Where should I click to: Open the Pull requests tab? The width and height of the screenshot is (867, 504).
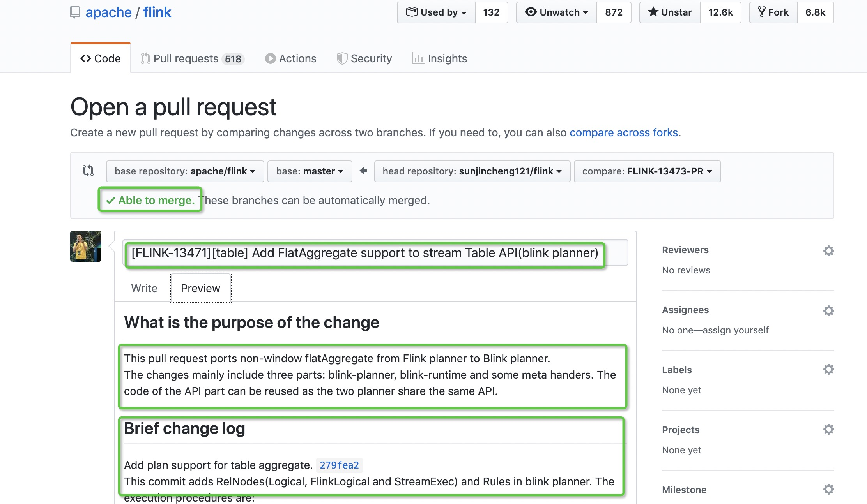[x=193, y=58]
